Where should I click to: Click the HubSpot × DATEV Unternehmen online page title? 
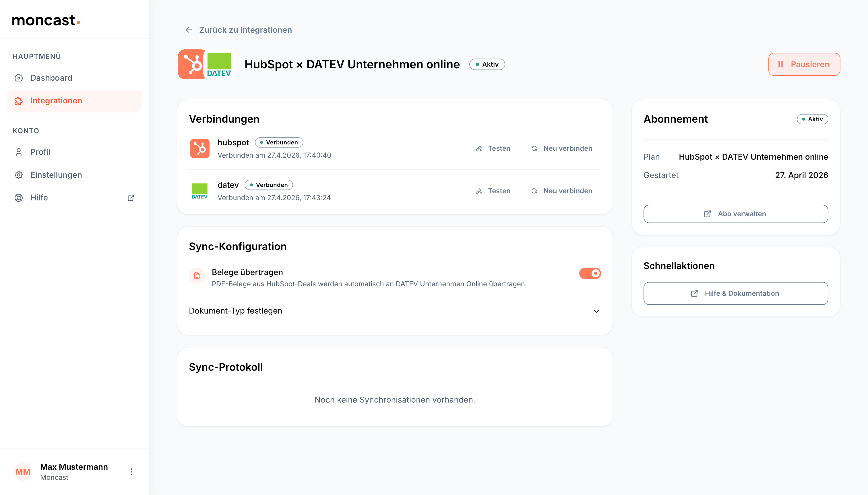[x=352, y=64]
